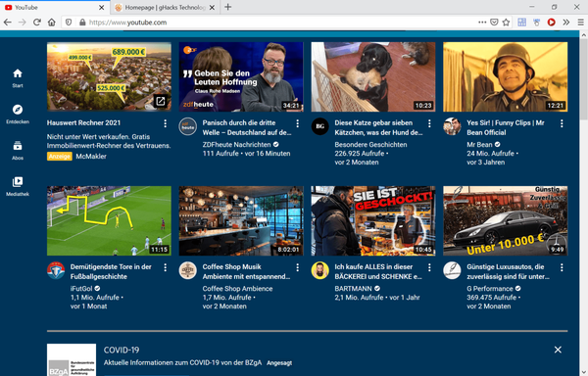Open a new browser tab

(228, 7)
